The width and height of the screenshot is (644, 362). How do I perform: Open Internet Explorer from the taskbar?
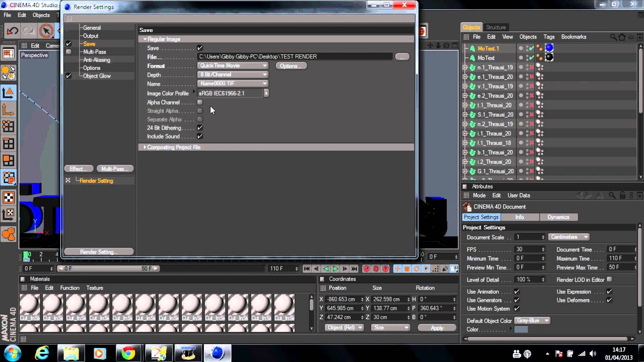pyautogui.click(x=42, y=353)
